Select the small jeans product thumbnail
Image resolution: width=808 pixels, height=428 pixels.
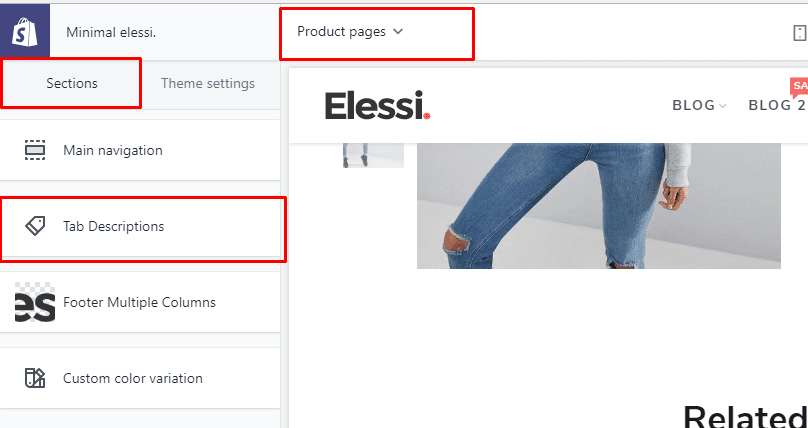point(373,155)
